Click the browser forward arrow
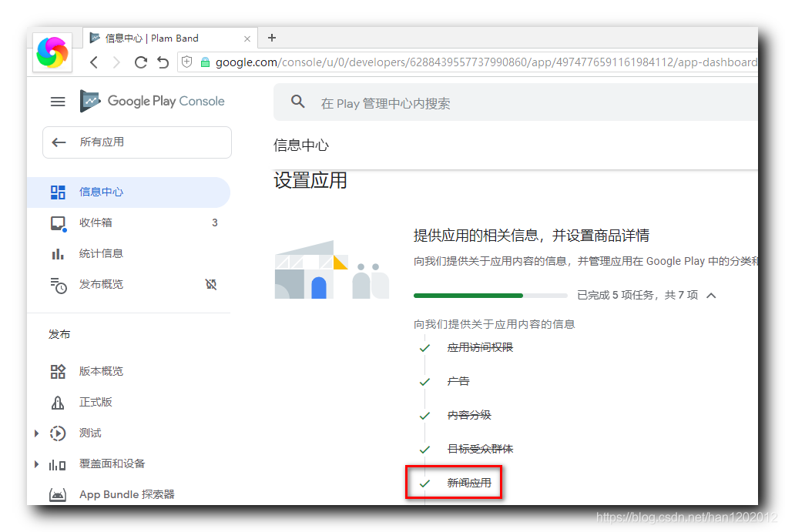The height and width of the screenshot is (532, 785). (116, 62)
